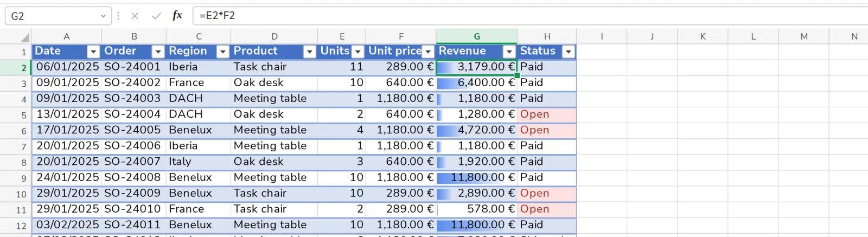Open the Units column filter dropdown
The height and width of the screenshot is (237, 868).
click(x=358, y=52)
